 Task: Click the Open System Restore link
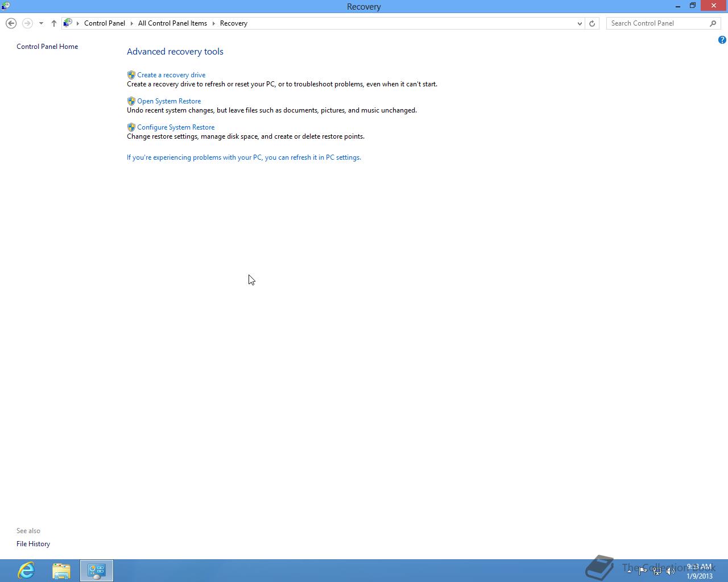pos(169,101)
